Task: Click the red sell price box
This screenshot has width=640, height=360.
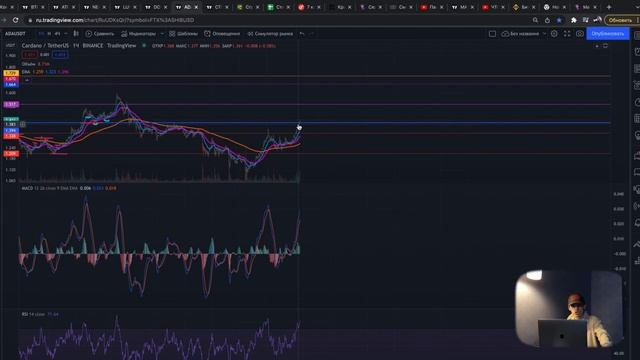Action: point(29,55)
